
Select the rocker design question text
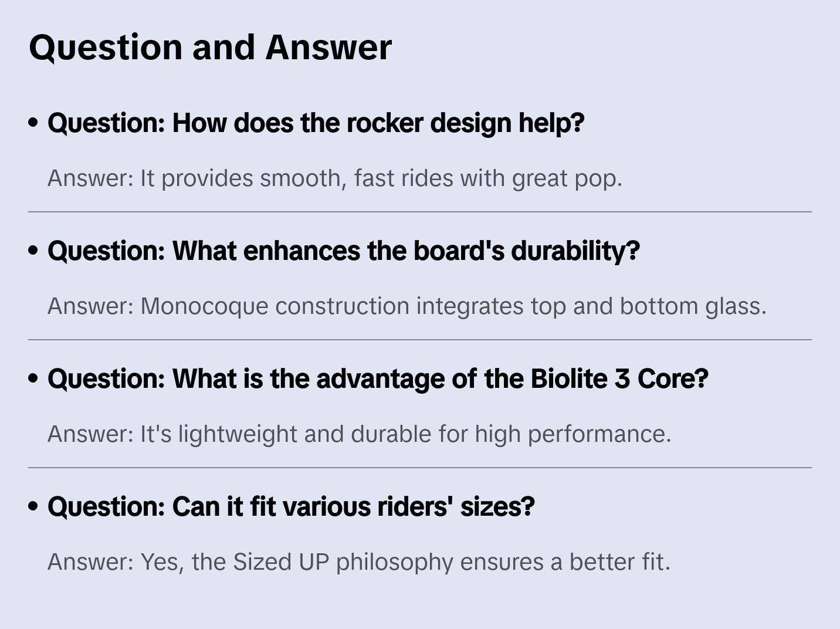point(316,123)
